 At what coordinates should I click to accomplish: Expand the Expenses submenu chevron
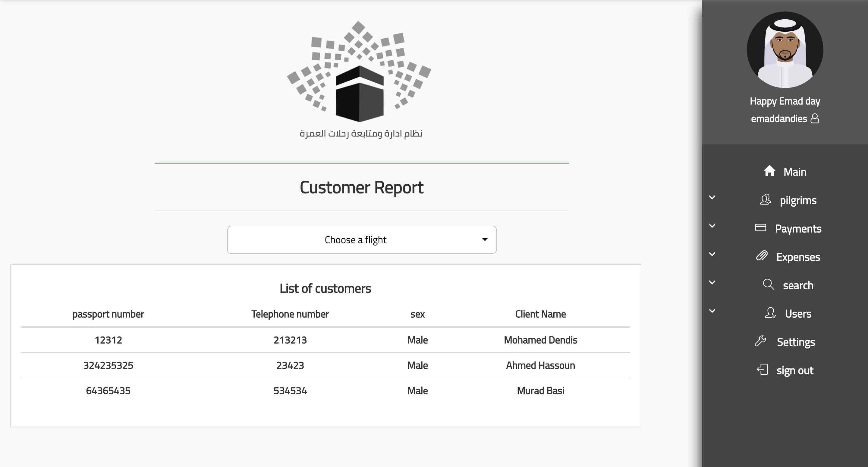click(712, 254)
